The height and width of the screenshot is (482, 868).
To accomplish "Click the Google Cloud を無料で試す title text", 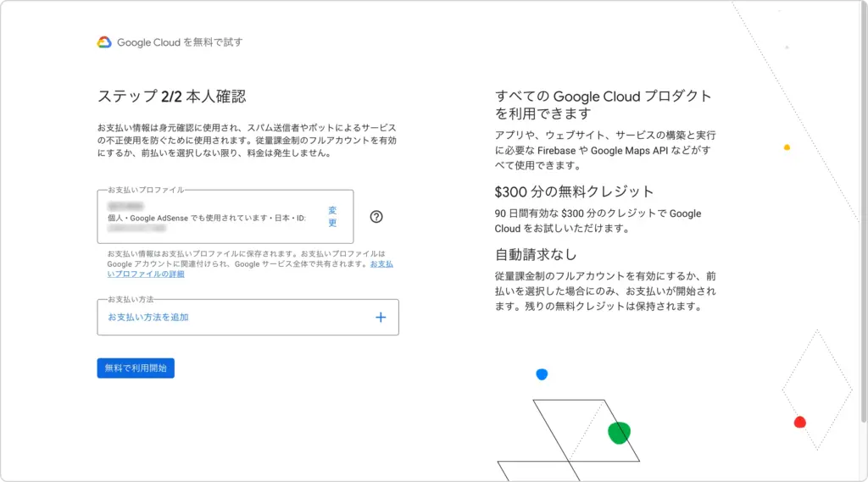I will [180, 42].
